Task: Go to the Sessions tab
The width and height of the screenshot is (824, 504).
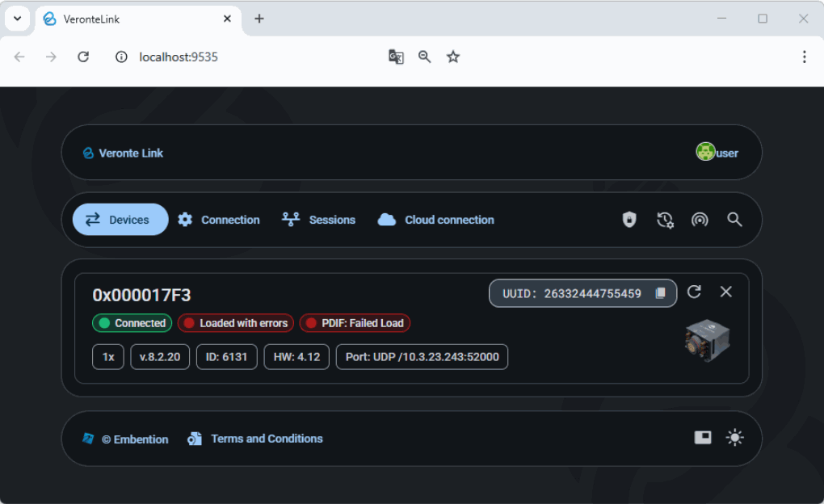Action: point(319,220)
